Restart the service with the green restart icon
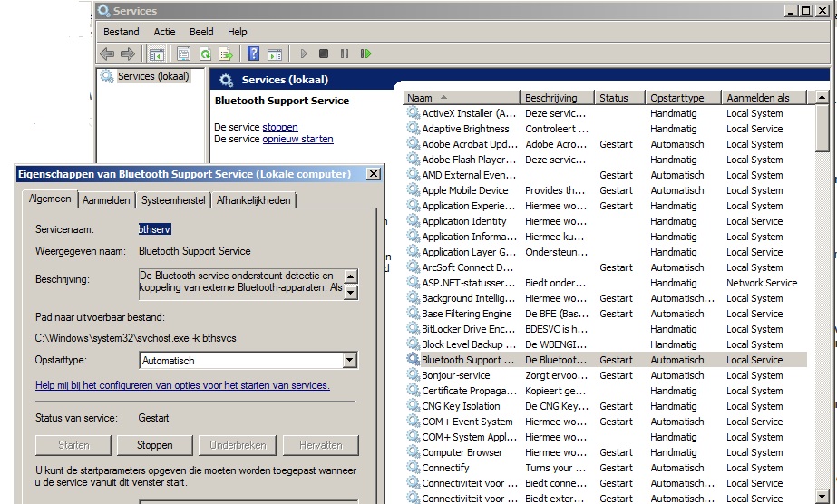This screenshot has width=837, height=504. tap(365, 53)
